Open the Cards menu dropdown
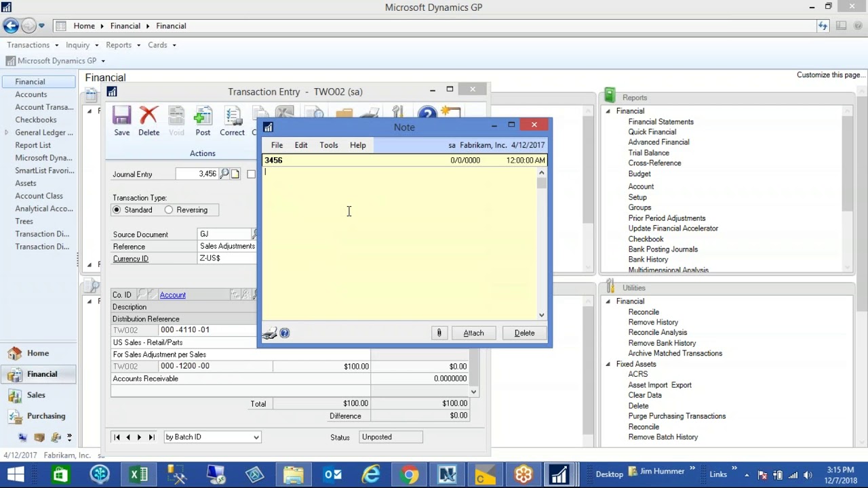 pyautogui.click(x=161, y=45)
